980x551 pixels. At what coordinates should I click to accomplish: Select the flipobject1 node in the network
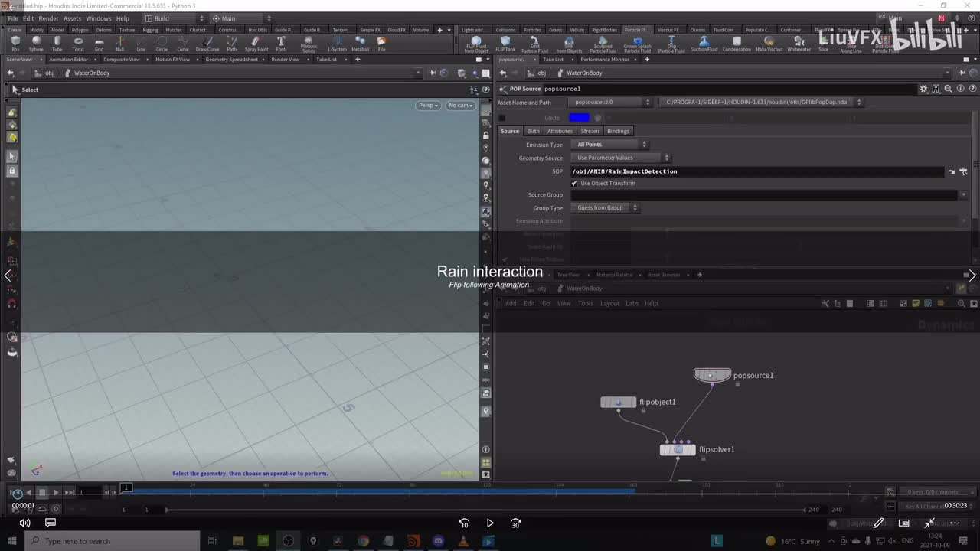click(619, 402)
